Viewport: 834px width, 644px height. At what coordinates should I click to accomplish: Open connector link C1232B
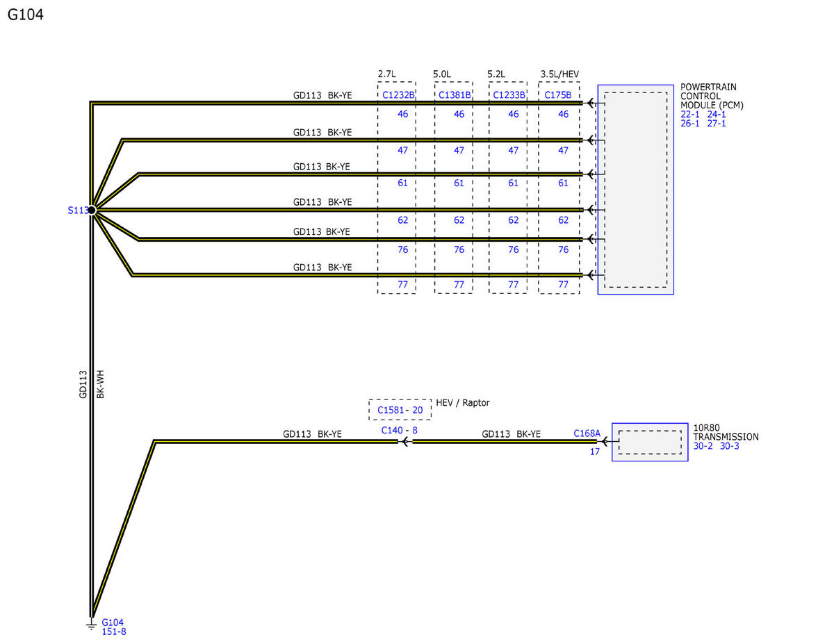click(x=399, y=95)
